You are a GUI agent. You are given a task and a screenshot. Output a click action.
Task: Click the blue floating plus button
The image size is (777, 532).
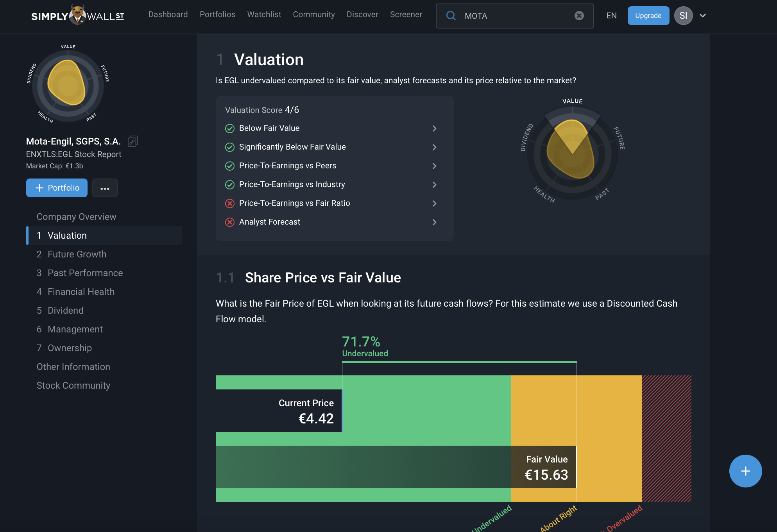pos(745,471)
